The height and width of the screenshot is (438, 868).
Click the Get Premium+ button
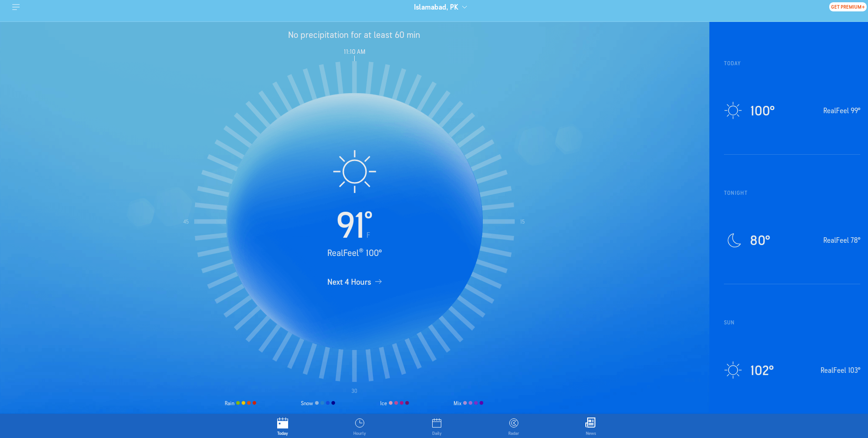(847, 7)
